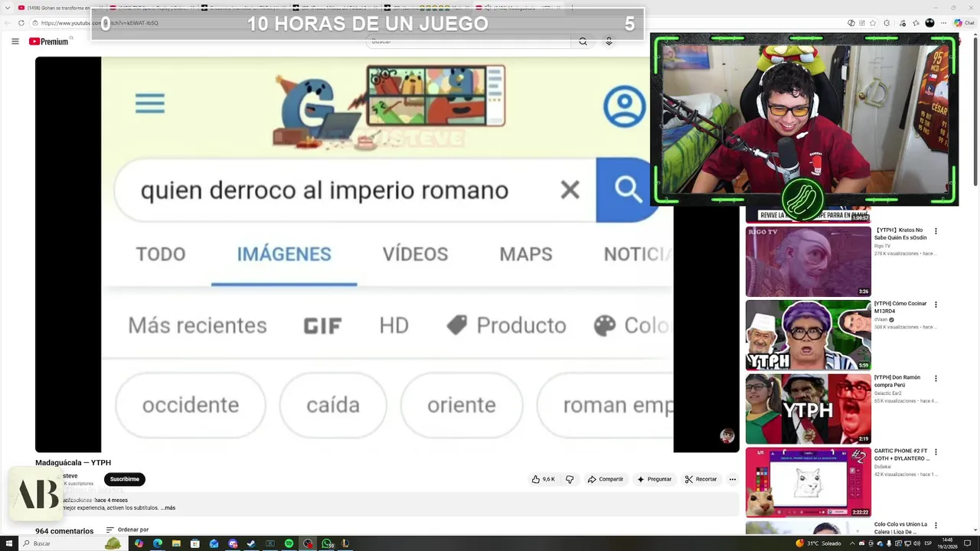Screen dimensions: 980x551
Task: Click the 'oriente' suggestion chip
Action: tap(462, 405)
